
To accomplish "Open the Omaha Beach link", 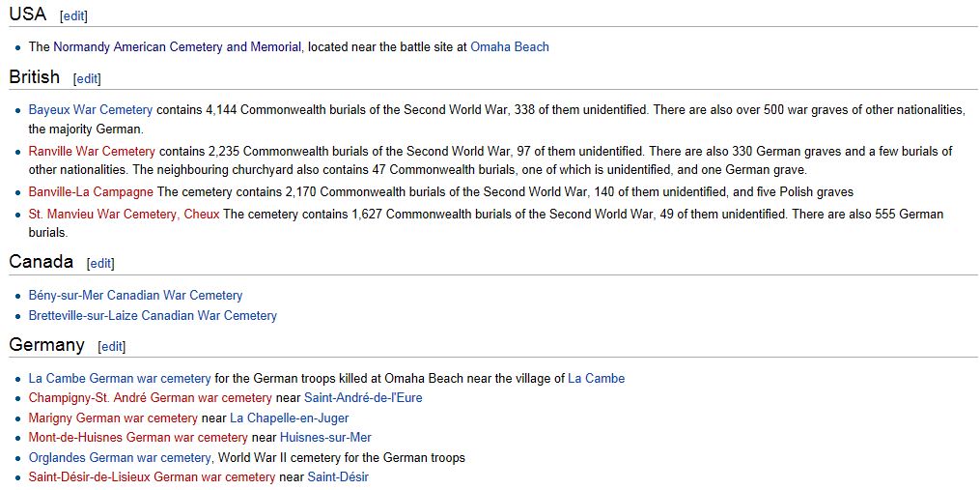I will point(510,47).
